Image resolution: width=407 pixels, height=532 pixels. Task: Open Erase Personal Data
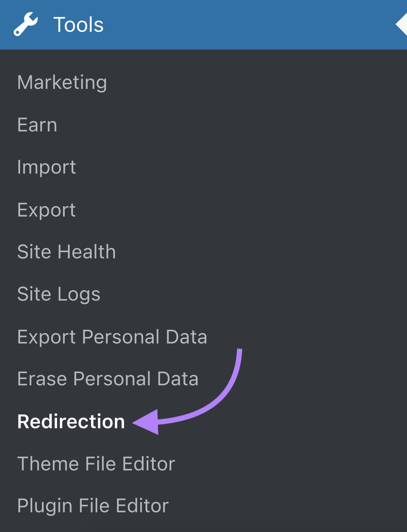(108, 379)
